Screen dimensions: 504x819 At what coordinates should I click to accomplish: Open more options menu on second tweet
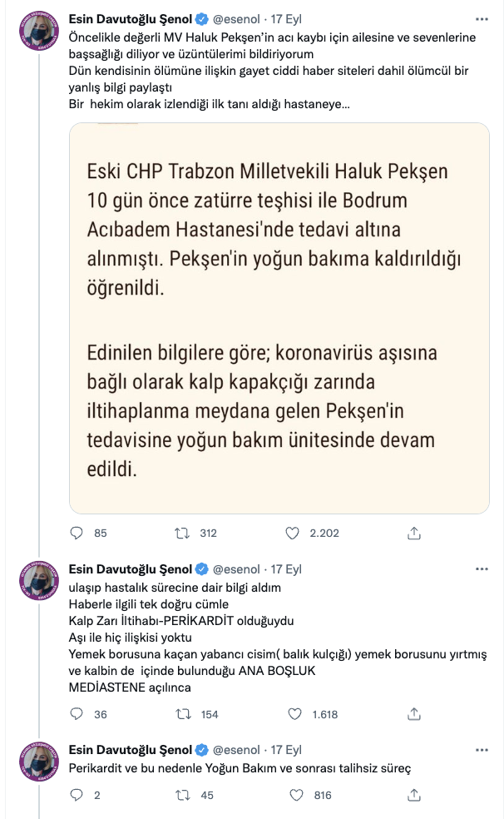[482, 569]
